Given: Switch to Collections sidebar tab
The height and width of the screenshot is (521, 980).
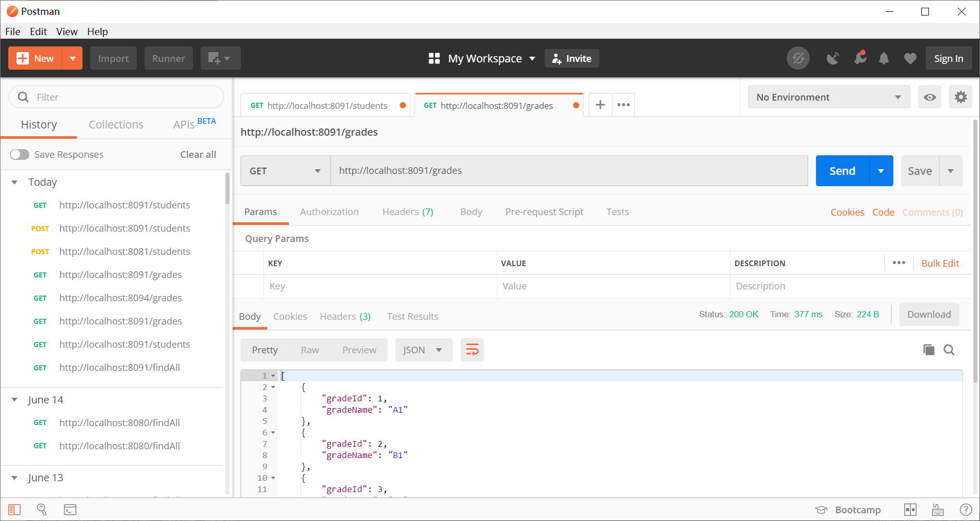Looking at the screenshot, I should tap(116, 124).
